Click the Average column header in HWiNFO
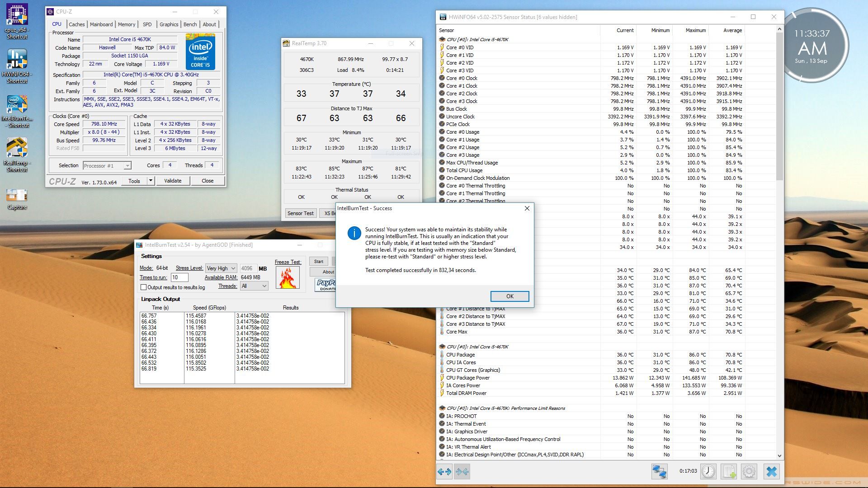 [726, 30]
